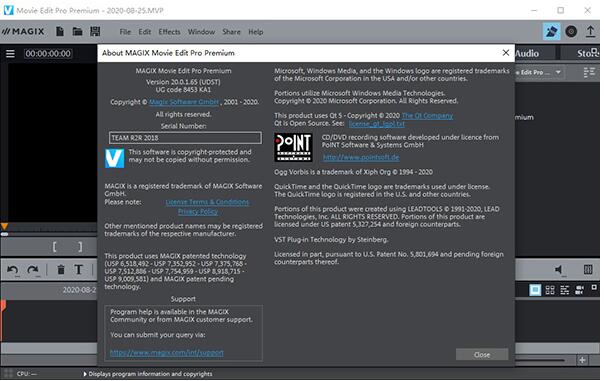Select the Title editor T tool
The image size is (604, 381).
[79, 269]
